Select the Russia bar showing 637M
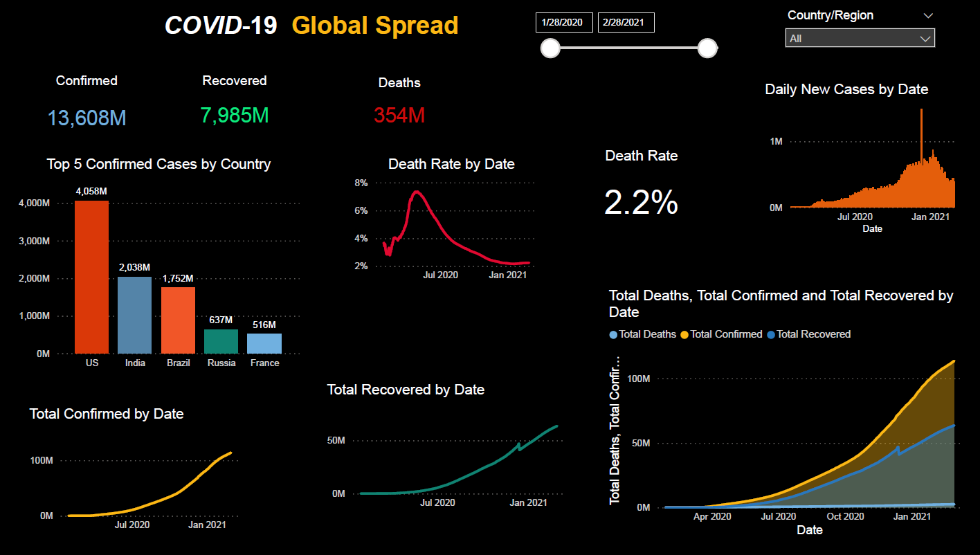980x555 pixels. pos(221,343)
